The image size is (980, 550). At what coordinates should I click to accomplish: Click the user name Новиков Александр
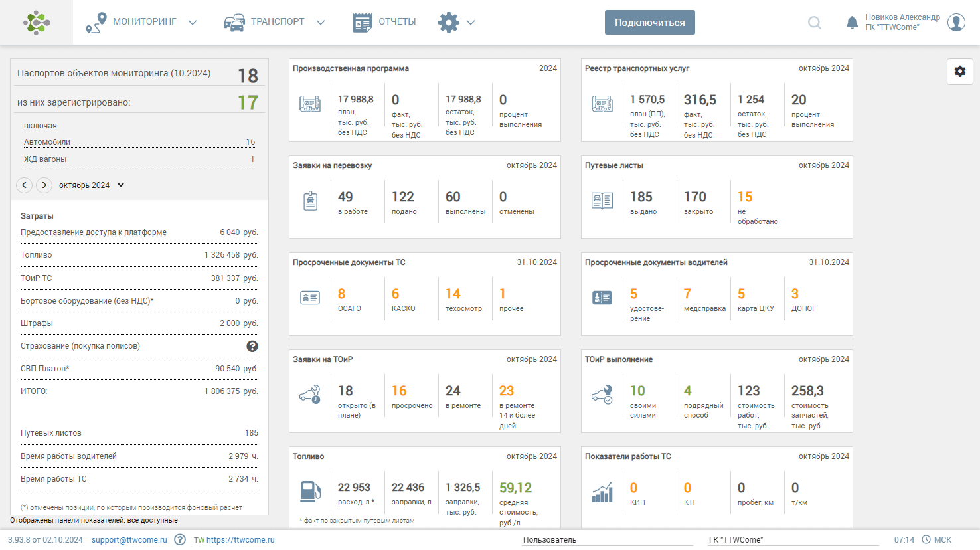tap(903, 17)
